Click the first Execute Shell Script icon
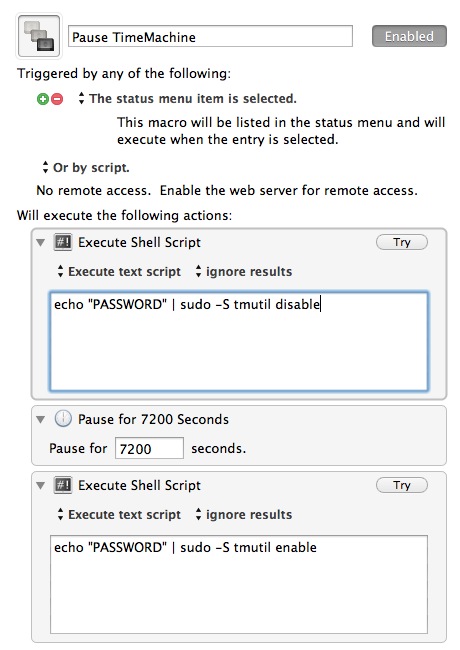The image size is (460, 650). (63, 242)
